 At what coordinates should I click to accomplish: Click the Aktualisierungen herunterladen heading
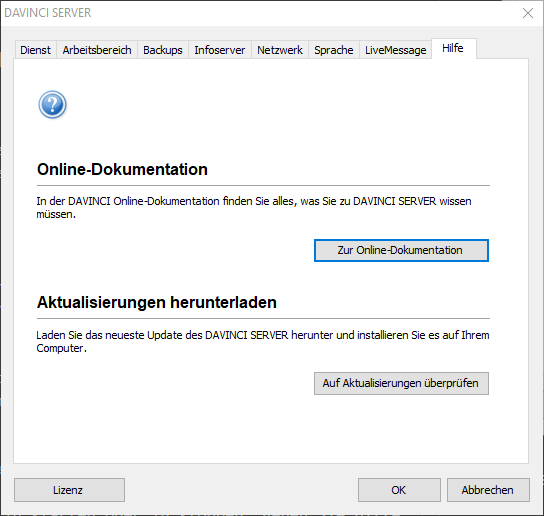(x=157, y=302)
